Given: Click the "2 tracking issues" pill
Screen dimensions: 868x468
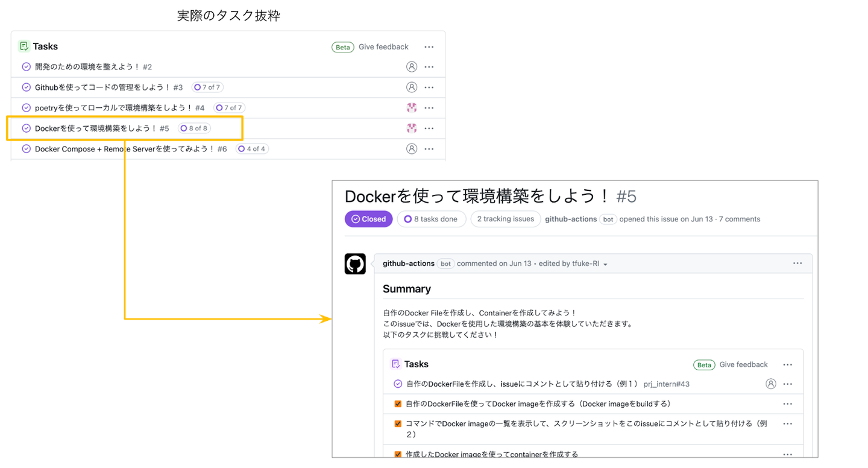Looking at the screenshot, I should [505, 219].
